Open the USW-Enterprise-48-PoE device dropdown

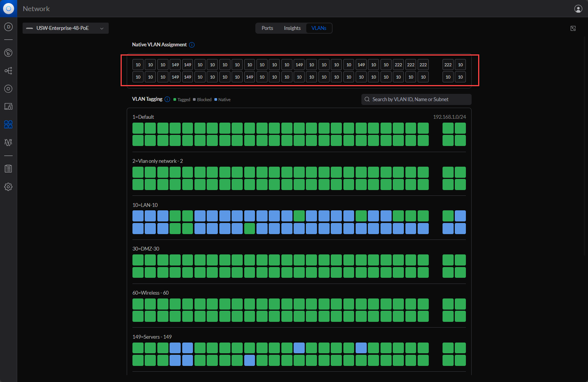pyautogui.click(x=65, y=28)
